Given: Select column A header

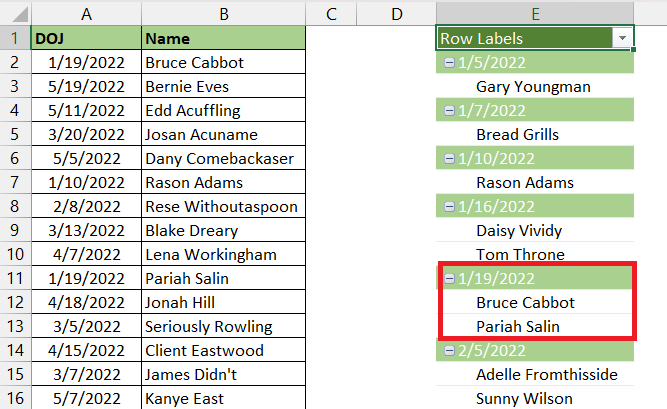Looking at the screenshot, I should (x=86, y=14).
